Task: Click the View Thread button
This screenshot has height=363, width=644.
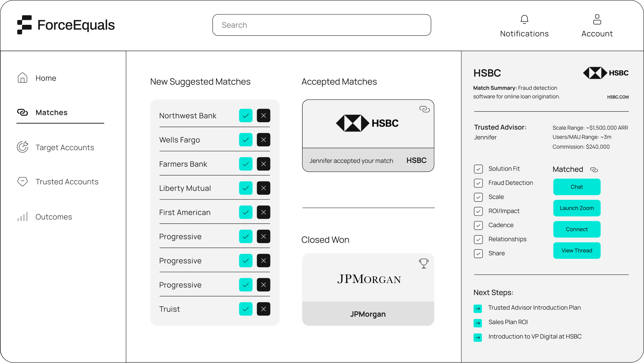Action: click(577, 250)
